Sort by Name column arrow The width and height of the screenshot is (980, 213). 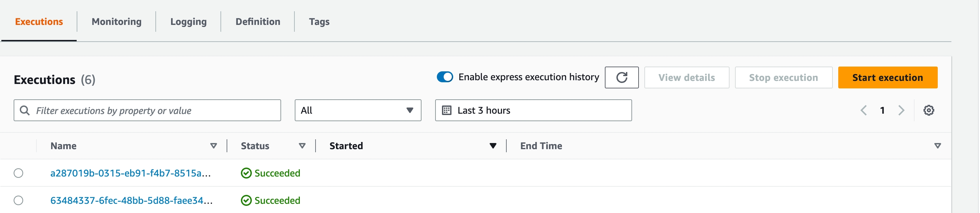tap(213, 146)
